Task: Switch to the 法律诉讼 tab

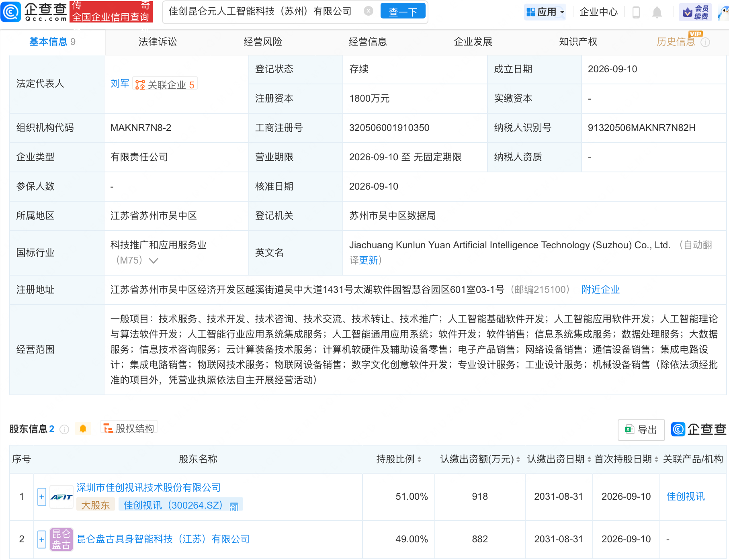Action: click(158, 42)
